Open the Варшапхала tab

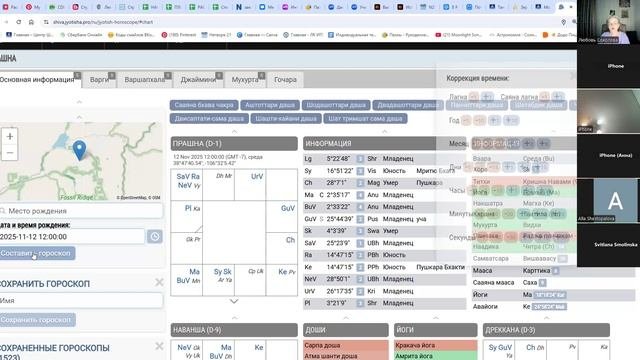(x=144, y=80)
